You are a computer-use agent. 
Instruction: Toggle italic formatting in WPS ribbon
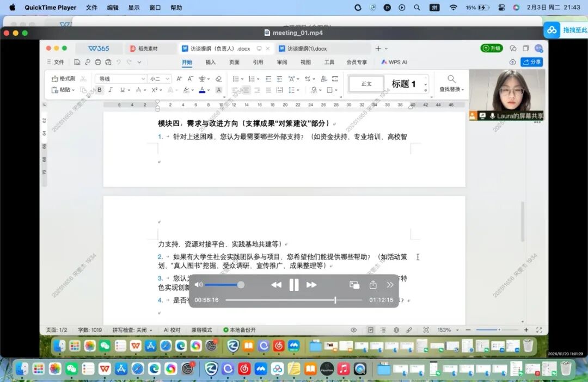point(111,90)
